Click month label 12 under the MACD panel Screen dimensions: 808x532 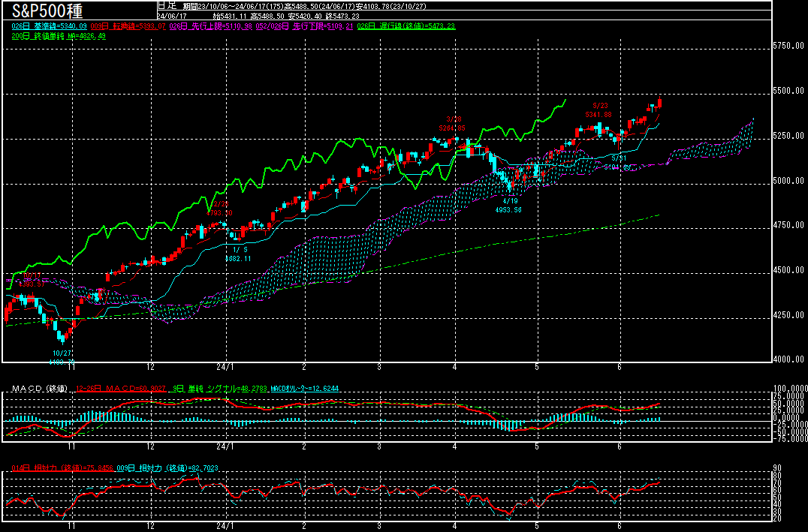click(x=150, y=446)
